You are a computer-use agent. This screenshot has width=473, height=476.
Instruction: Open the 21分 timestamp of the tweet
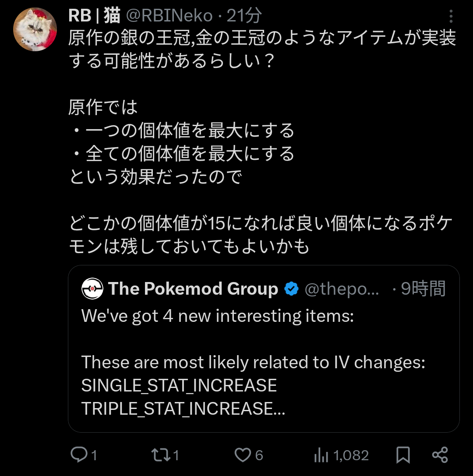(x=244, y=15)
